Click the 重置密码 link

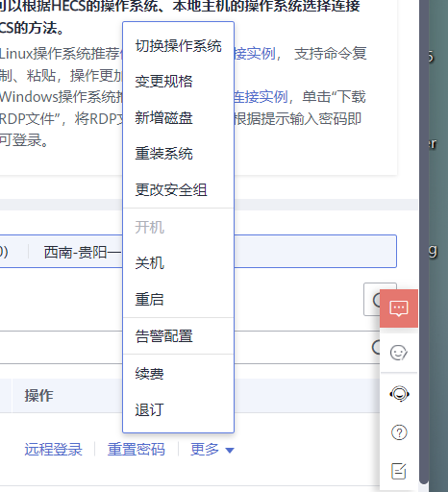137,449
